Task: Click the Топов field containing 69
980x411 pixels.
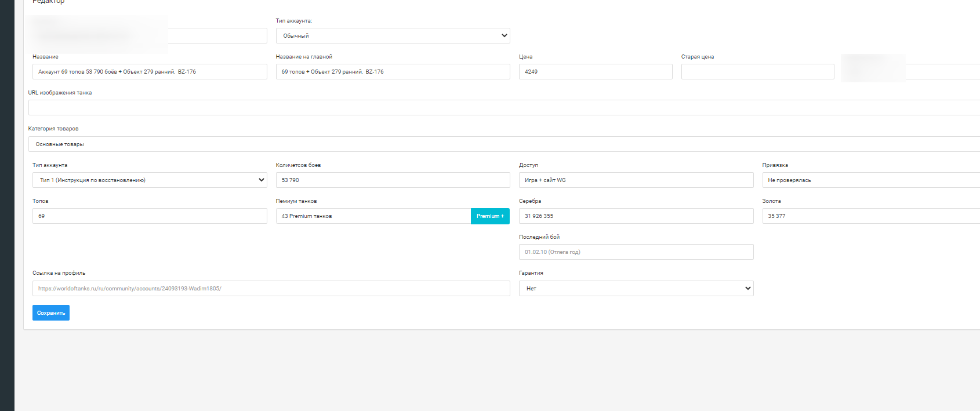Action: (x=150, y=216)
